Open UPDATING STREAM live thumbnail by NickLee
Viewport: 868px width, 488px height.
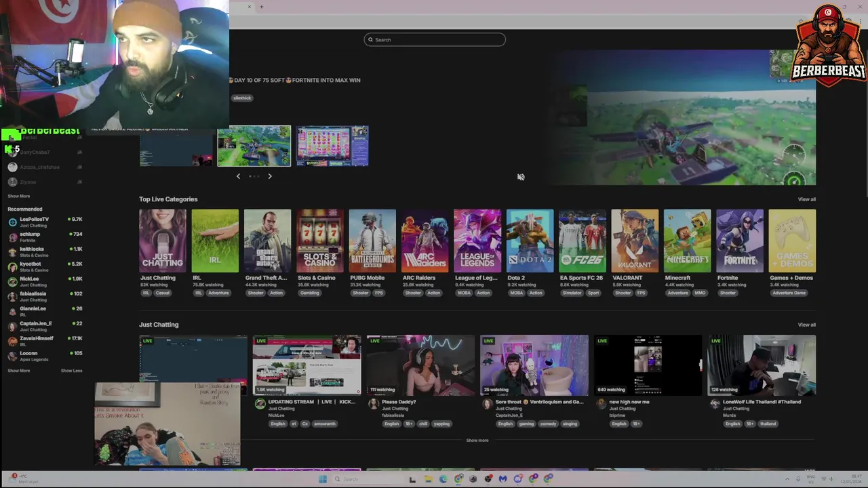307,365
